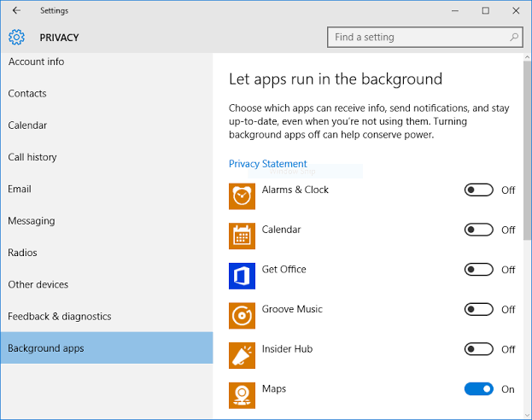Click the Alarms & Clock app icon
This screenshot has width=532, height=420.
243,195
